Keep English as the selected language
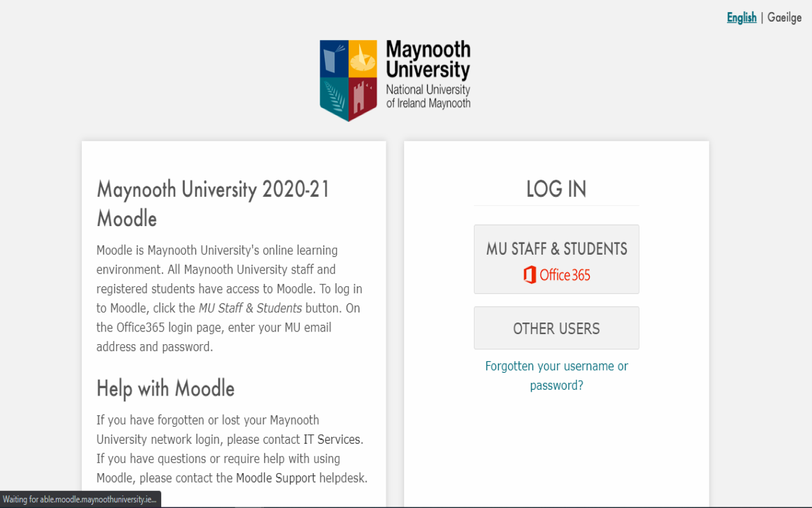Viewport: 812px width, 508px height. 742,17
